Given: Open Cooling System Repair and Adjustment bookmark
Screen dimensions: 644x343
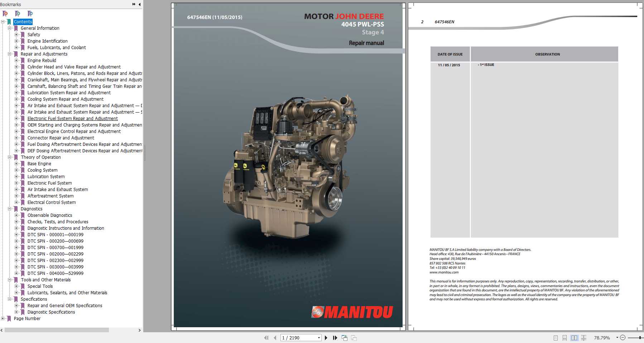Looking at the screenshot, I should (x=65, y=99).
